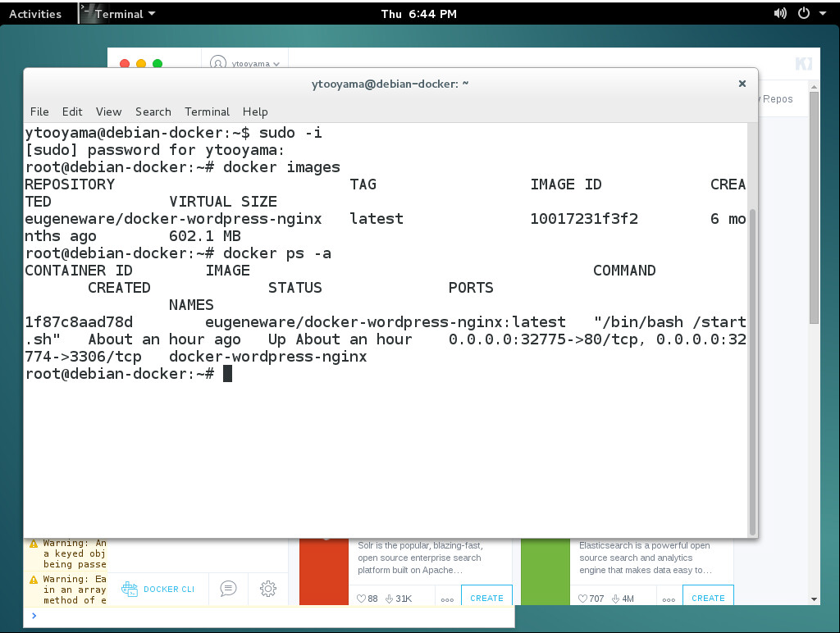Click the '602.1 MB' virtual size value
This screenshot has width=840, height=633.
tap(204, 236)
